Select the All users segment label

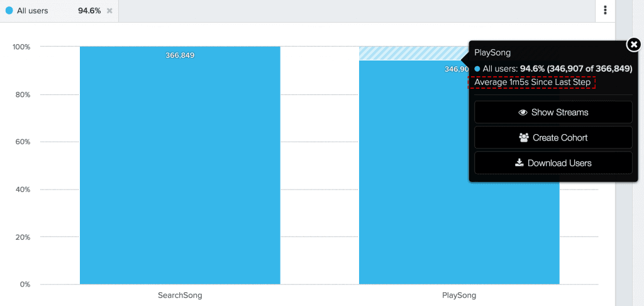click(33, 11)
